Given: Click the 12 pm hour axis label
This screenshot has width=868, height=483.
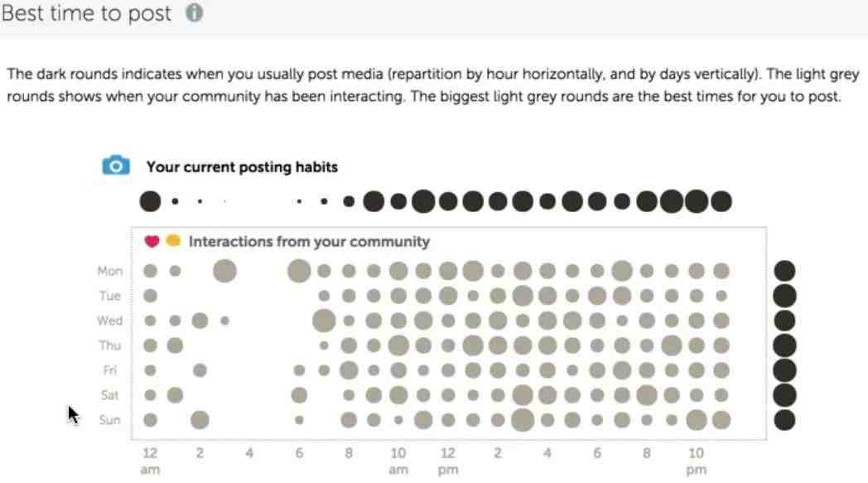Looking at the screenshot, I should 448,461.
